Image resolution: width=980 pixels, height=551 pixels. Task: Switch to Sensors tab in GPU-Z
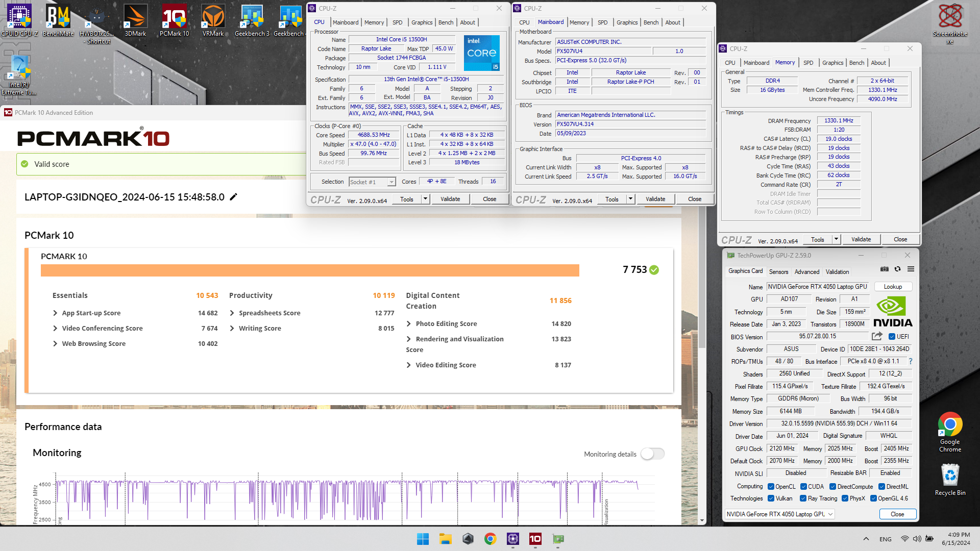(x=778, y=272)
